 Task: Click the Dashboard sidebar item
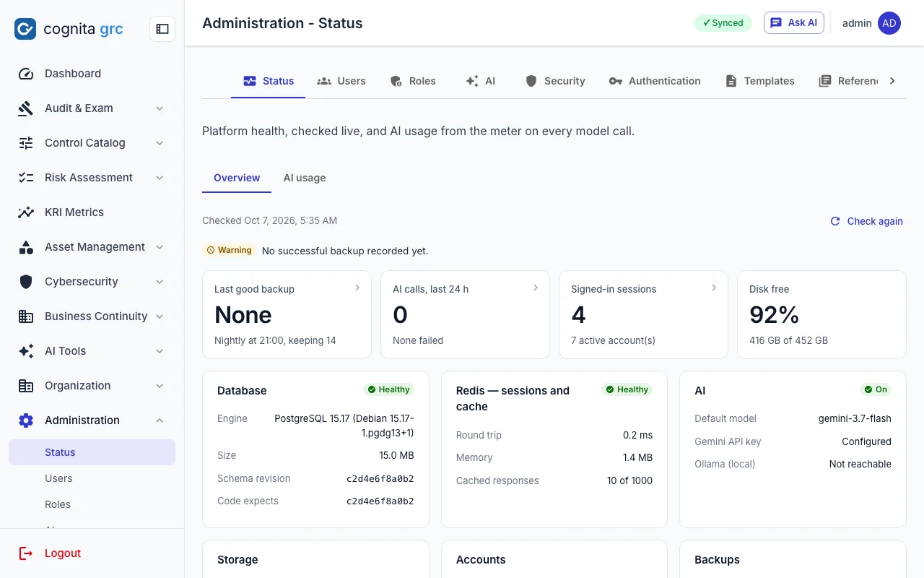[92, 74]
